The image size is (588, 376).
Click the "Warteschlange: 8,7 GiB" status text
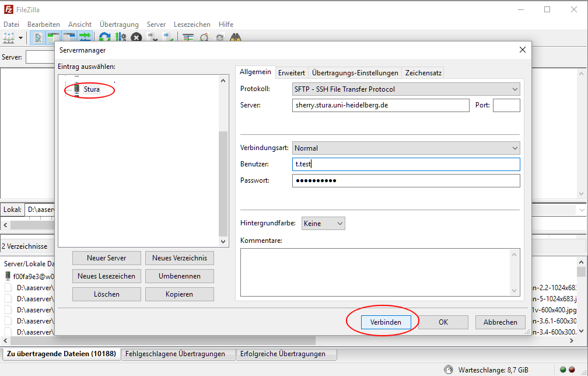493,370
